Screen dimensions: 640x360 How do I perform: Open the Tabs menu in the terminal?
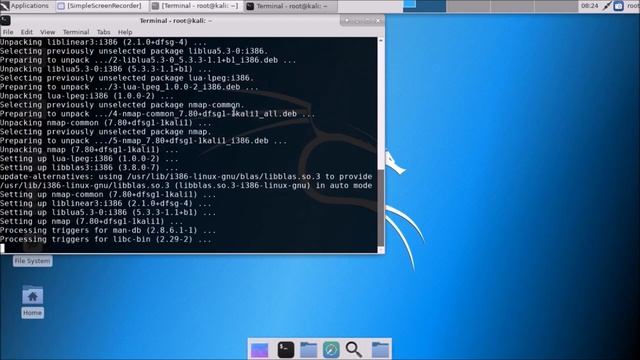point(103,32)
